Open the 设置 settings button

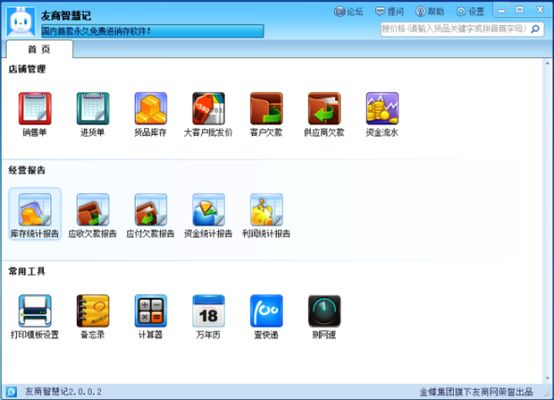pos(470,12)
